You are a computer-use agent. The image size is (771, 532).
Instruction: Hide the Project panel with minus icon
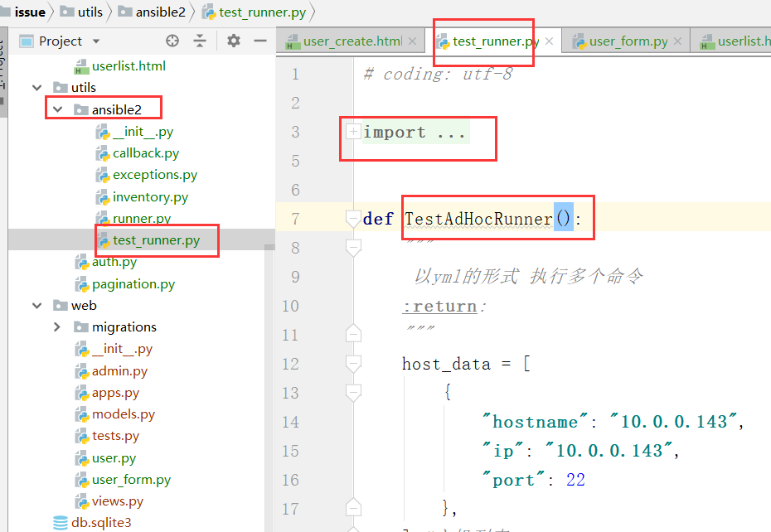(260, 41)
